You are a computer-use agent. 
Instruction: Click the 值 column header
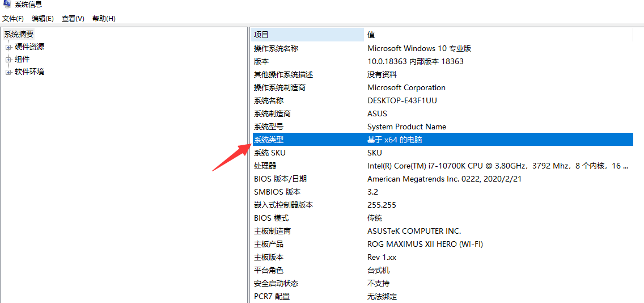tap(498, 35)
